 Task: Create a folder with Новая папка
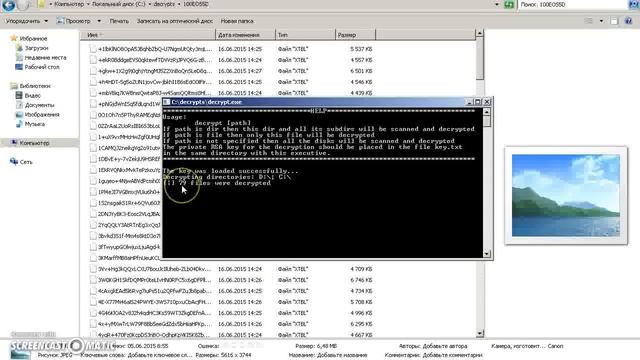pos(237,21)
